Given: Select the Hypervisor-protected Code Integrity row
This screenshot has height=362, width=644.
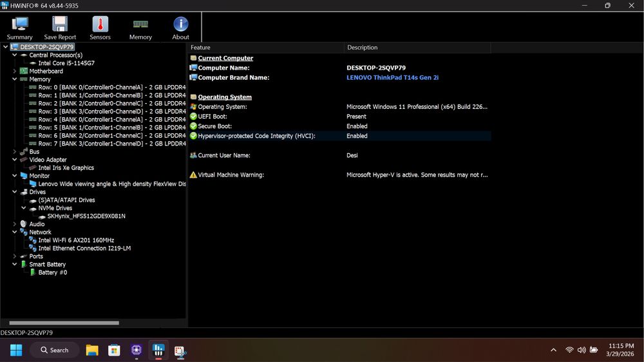Looking at the screenshot, I should point(339,136).
